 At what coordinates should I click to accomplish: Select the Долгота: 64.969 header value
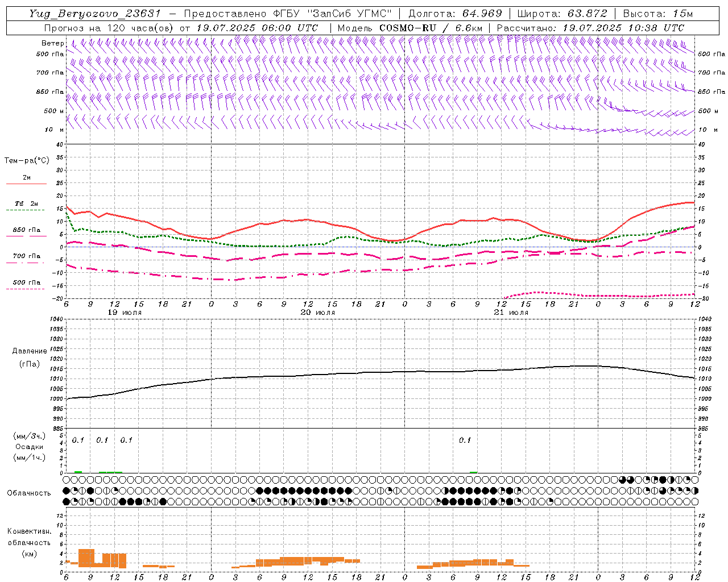pyautogui.click(x=455, y=14)
